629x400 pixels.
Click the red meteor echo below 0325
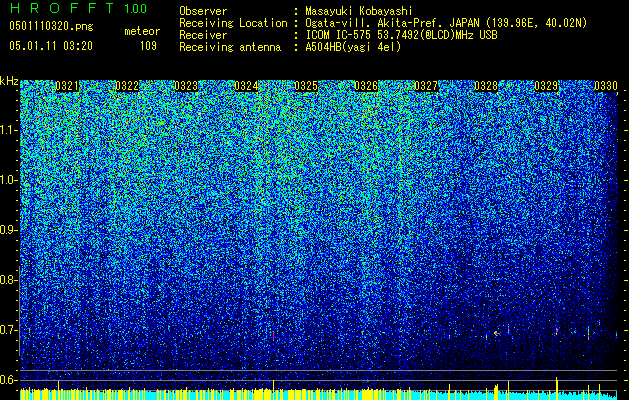[273, 336]
